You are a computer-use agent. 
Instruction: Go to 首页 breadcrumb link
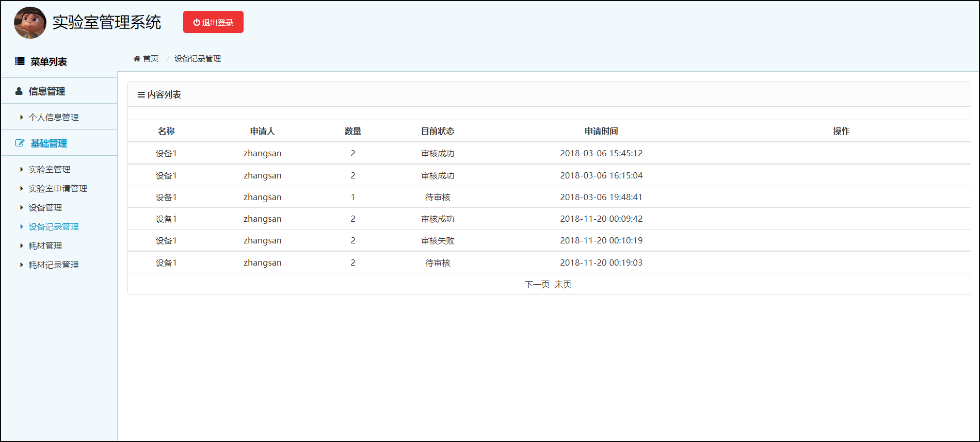(x=151, y=59)
